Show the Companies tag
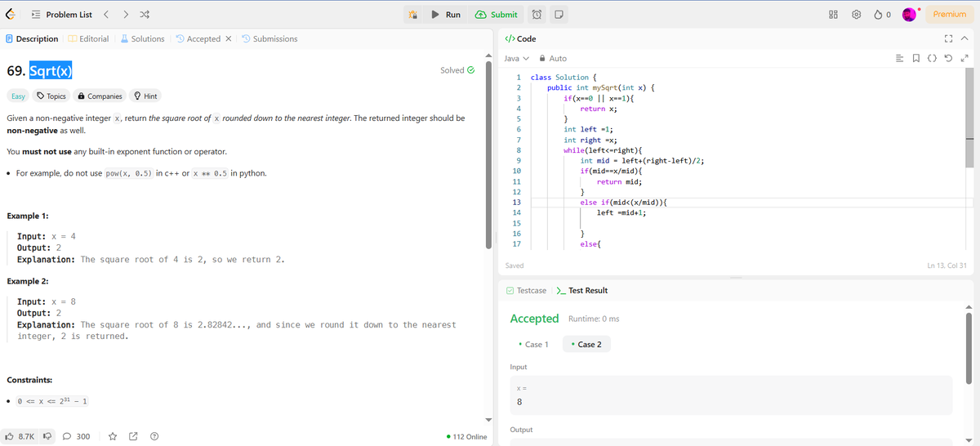Viewport: 980px width, 446px height. click(100, 96)
